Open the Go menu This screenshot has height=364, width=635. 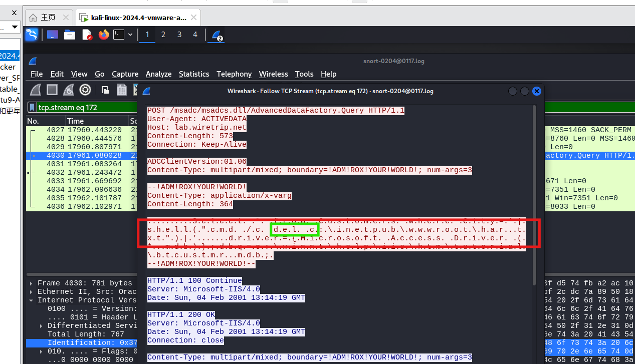(100, 74)
